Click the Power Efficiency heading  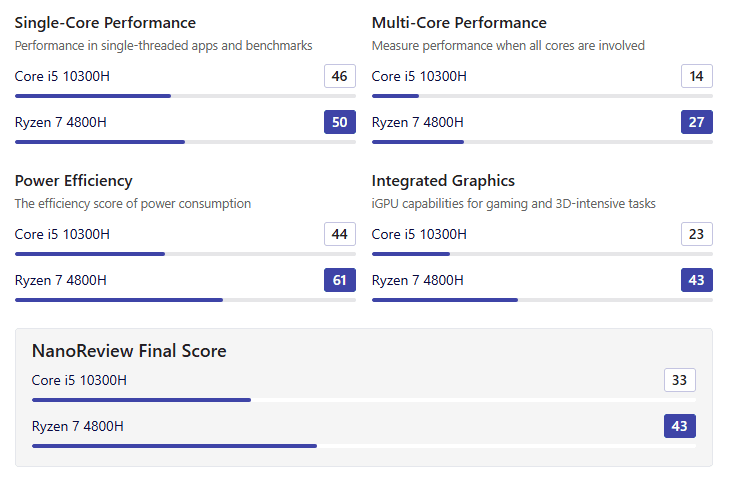[x=73, y=181]
